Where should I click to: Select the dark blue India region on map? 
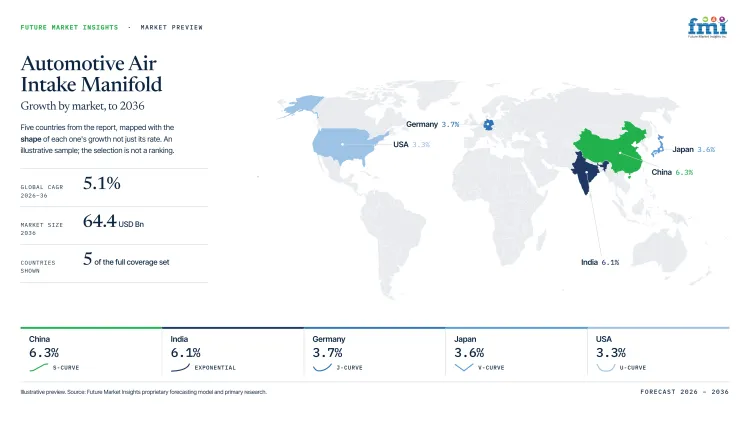(587, 172)
